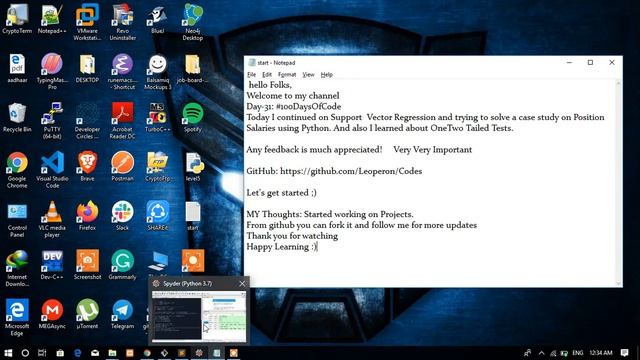640x360 pixels.
Task: Select the BlueJ desktop icon
Action: coord(158,18)
